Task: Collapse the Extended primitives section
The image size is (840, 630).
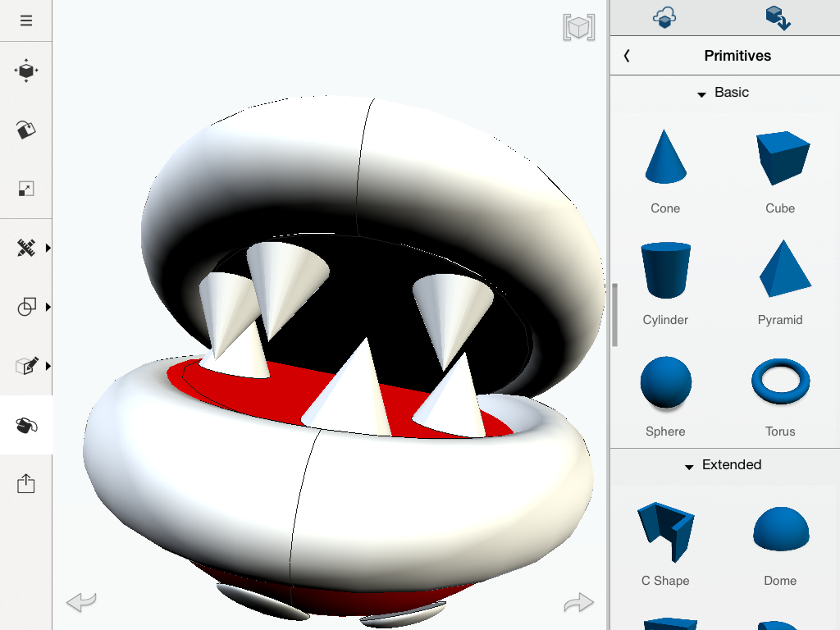Action: pos(689,465)
